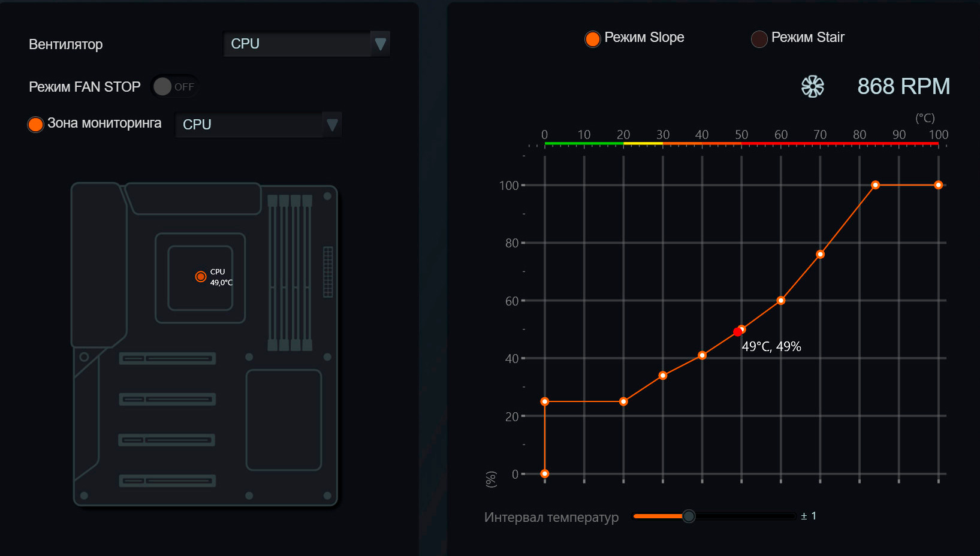Toggle the FAN STOP mode switch
Viewport: 980px width, 556px height.
[x=173, y=87]
